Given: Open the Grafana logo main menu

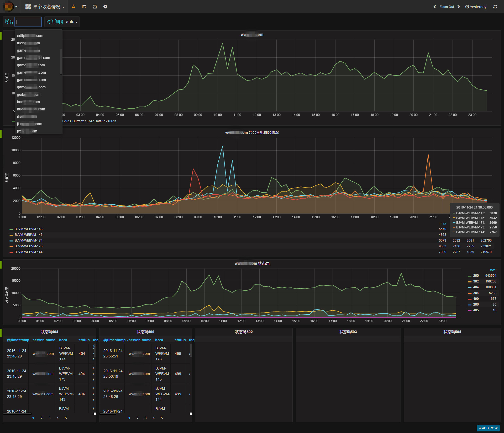Looking at the screenshot, I should (8, 7).
